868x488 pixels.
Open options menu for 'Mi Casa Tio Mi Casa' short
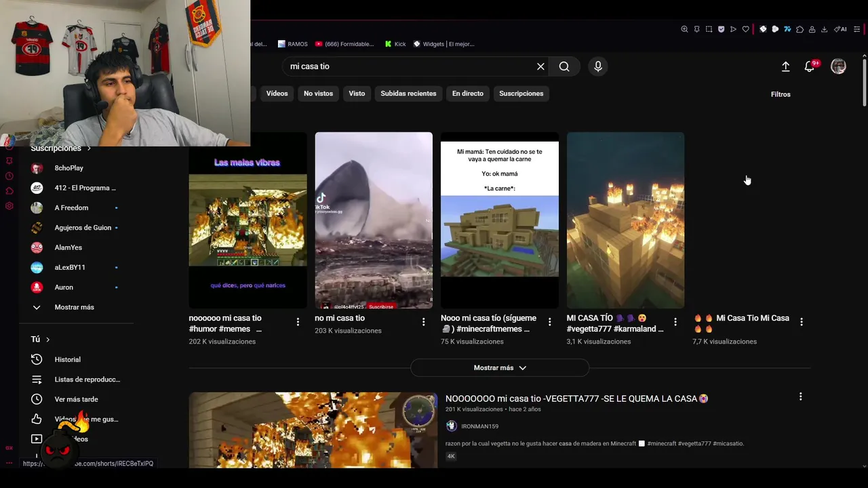[801, 322]
